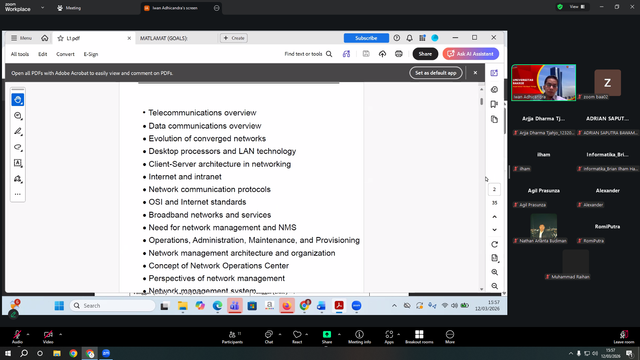Click the Windows Start button in shared screen
The width and height of the screenshot is (640, 360).
pyautogui.click(x=59, y=306)
